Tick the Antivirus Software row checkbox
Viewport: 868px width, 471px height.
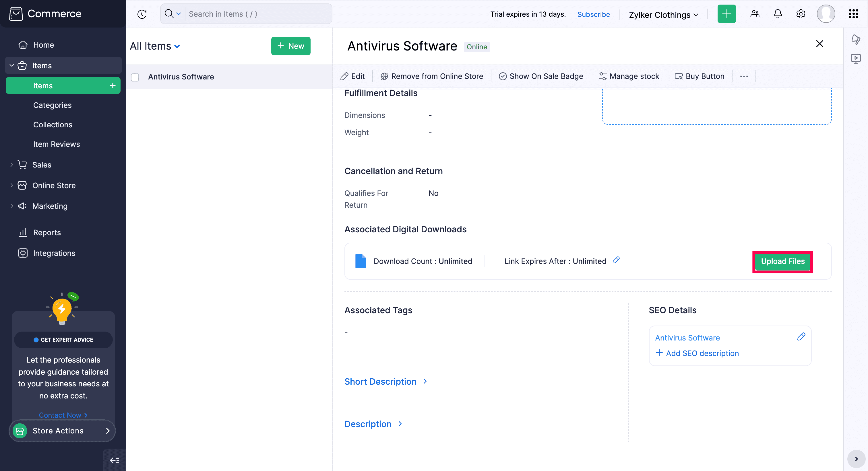tap(135, 77)
